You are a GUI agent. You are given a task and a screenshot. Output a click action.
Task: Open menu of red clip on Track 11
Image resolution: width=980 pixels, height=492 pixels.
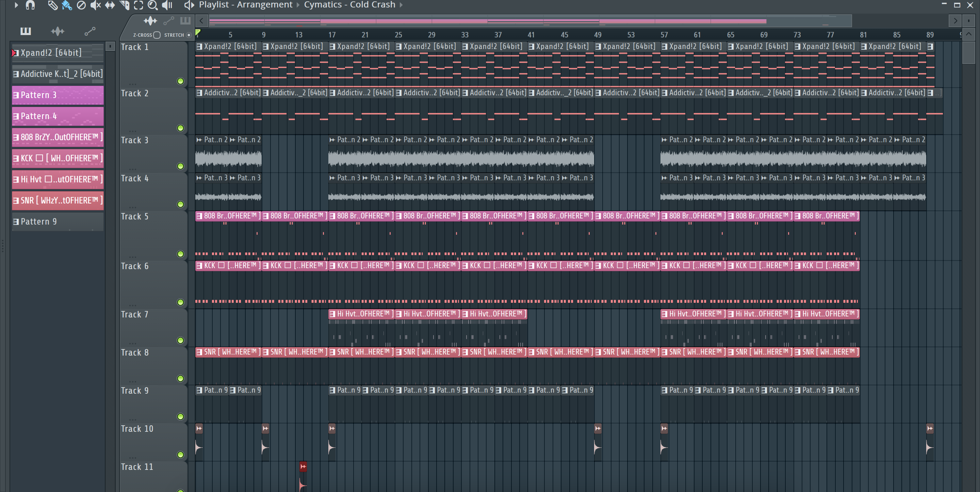tap(303, 466)
